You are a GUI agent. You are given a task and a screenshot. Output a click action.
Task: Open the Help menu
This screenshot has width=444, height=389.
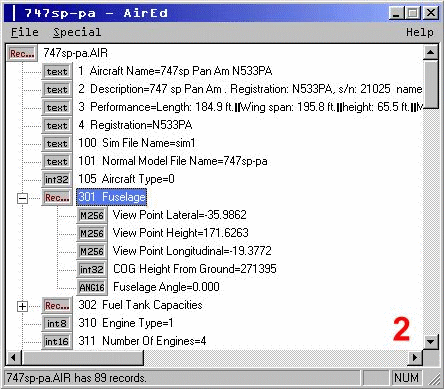tap(420, 32)
